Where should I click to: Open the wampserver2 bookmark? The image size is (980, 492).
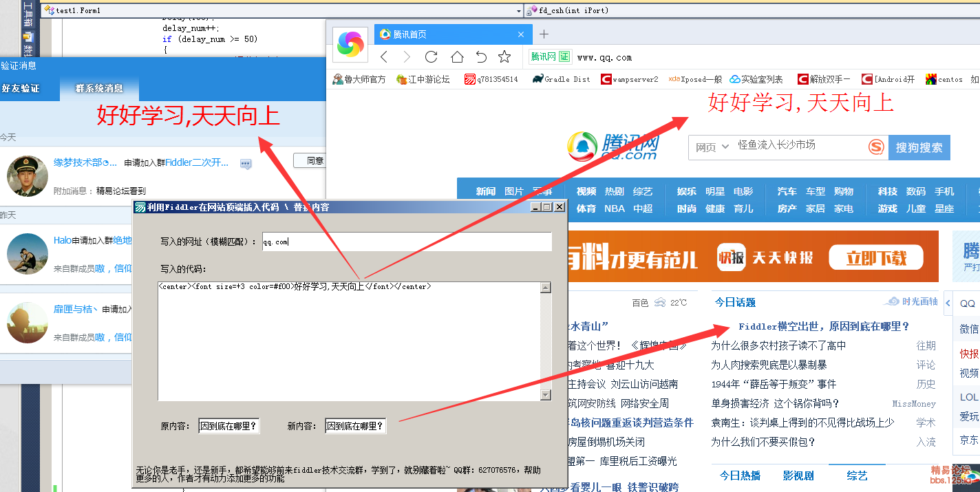629,79
